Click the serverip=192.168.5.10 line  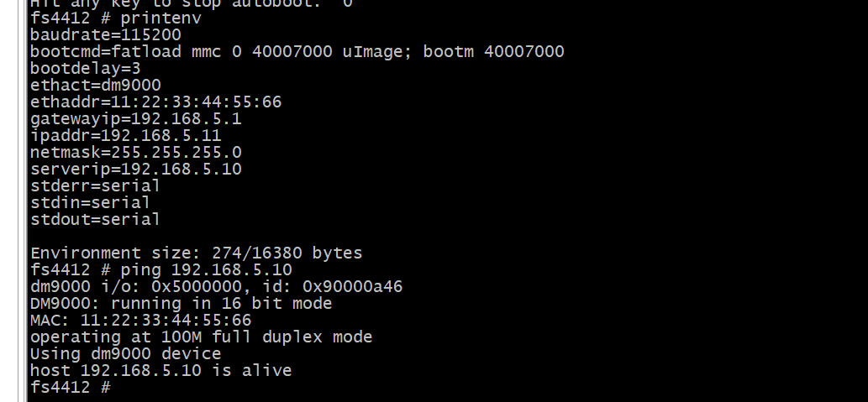pos(136,169)
